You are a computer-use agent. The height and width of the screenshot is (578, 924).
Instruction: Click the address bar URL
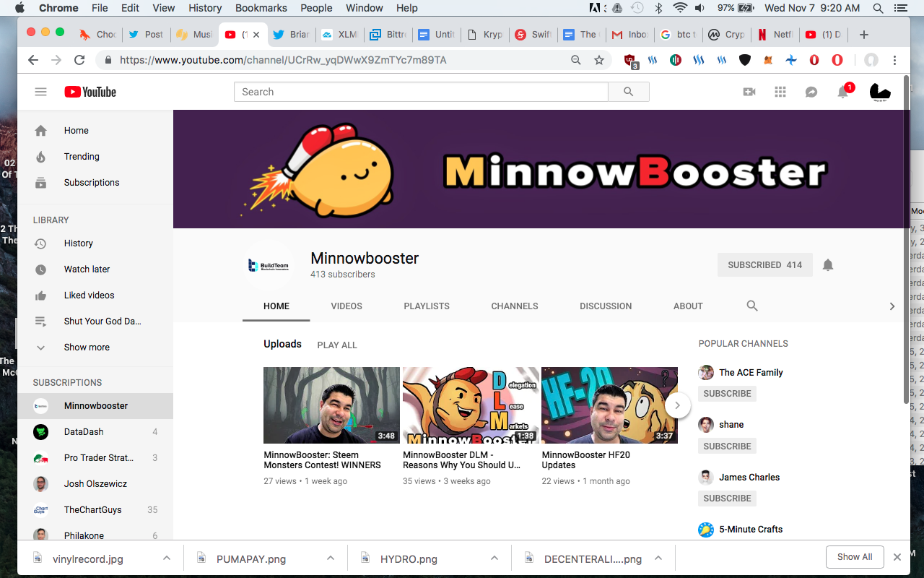tap(283, 60)
